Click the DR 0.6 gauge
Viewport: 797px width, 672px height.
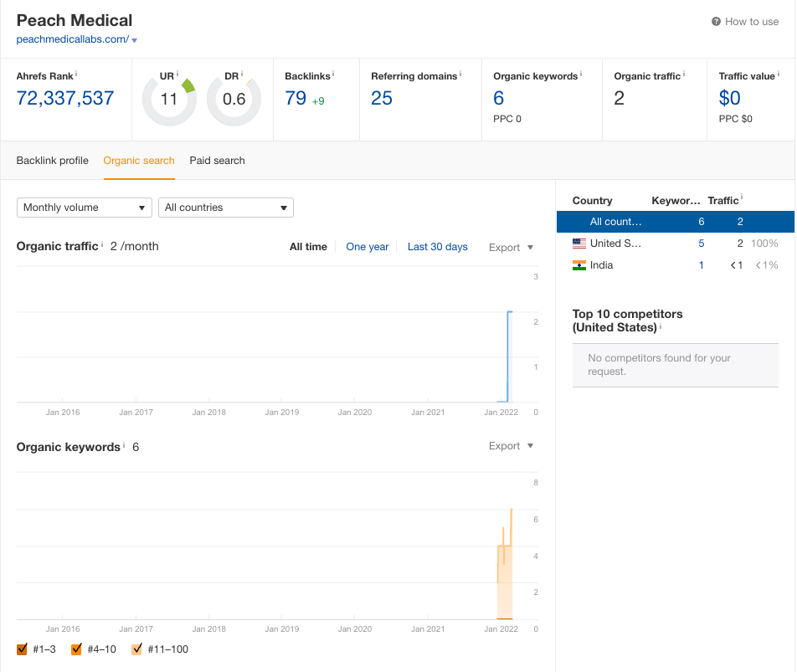point(234,99)
